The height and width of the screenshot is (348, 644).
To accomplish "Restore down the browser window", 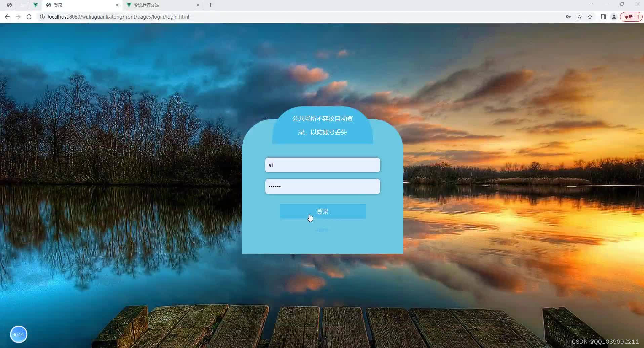I will (x=622, y=4).
